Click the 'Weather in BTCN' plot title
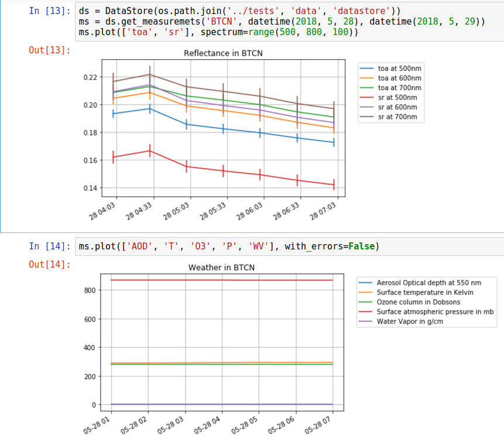The width and height of the screenshot is (504, 445). coord(221,268)
